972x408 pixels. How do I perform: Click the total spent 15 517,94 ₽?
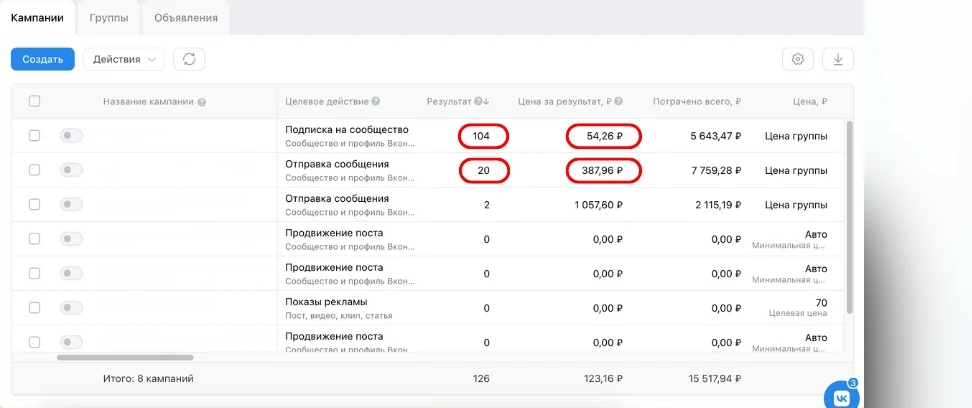pos(715,378)
